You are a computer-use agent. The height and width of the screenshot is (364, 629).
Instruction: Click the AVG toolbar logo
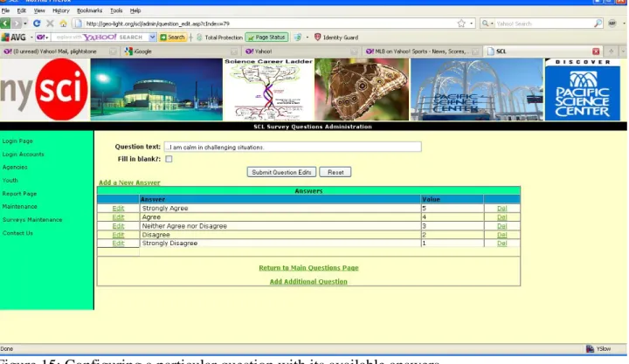pos(14,38)
